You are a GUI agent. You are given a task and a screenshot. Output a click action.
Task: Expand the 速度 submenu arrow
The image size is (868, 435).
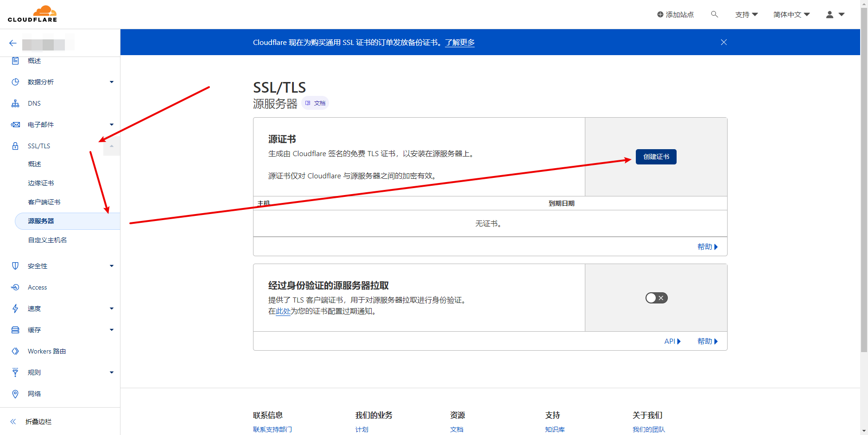[x=112, y=309]
